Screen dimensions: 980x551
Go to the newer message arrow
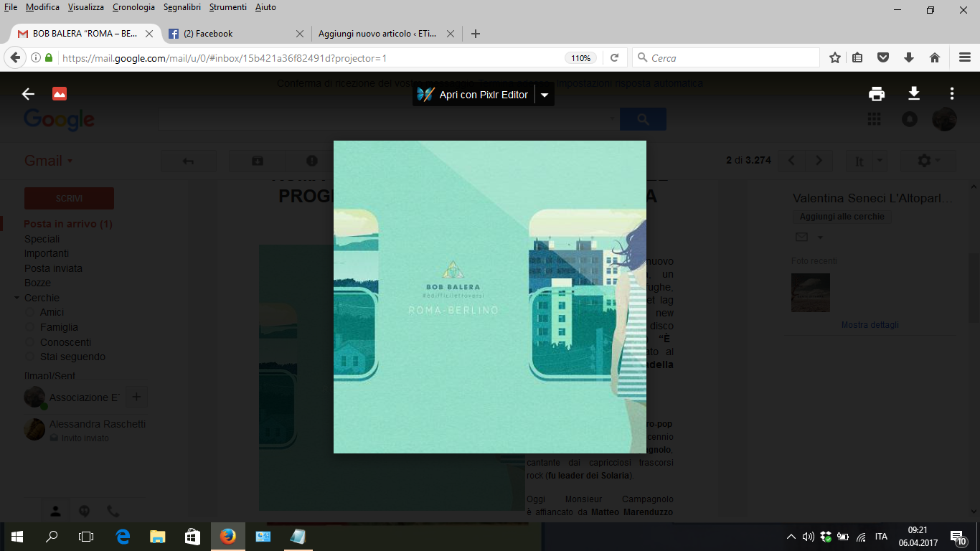point(791,161)
